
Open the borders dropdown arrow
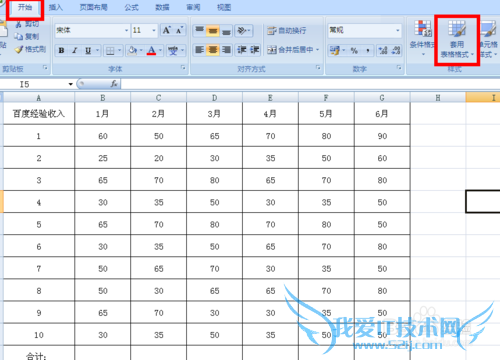(x=119, y=50)
